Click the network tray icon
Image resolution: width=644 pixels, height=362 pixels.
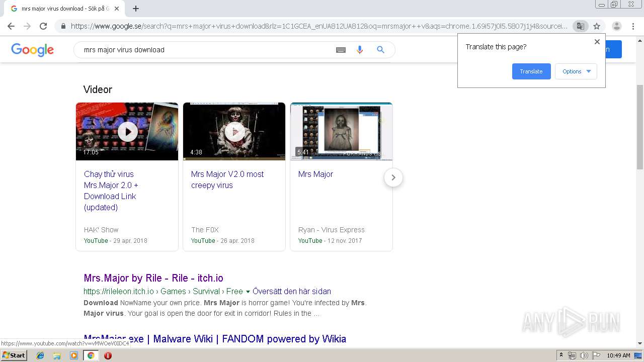(572, 355)
